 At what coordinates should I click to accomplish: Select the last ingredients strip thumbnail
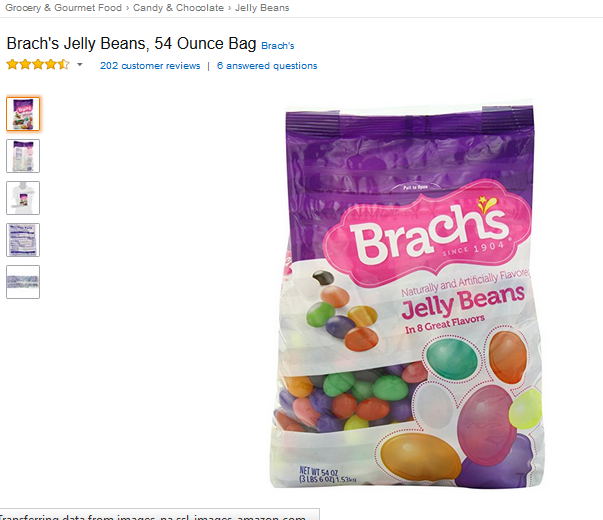[x=23, y=282]
